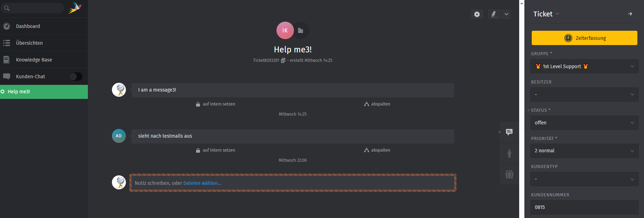644x218 pixels.
Task: Open Übersichten in the navigation
Action: pos(29,43)
